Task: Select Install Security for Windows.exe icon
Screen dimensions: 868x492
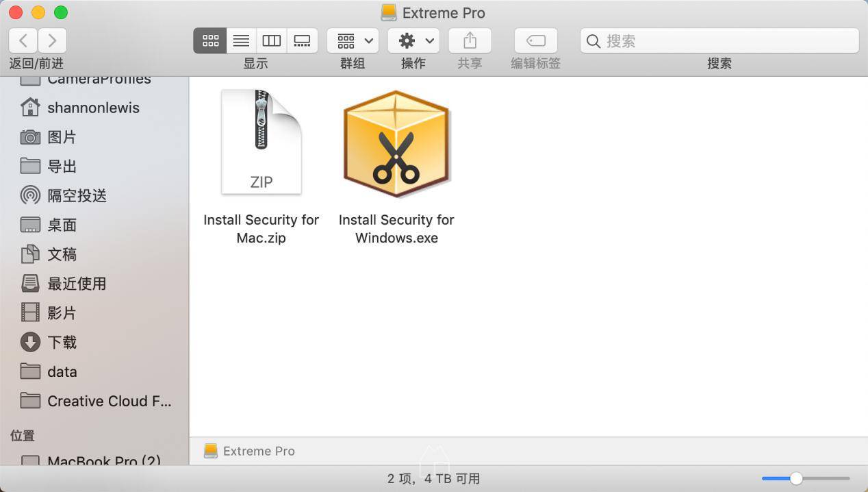Action: pyautogui.click(x=396, y=143)
